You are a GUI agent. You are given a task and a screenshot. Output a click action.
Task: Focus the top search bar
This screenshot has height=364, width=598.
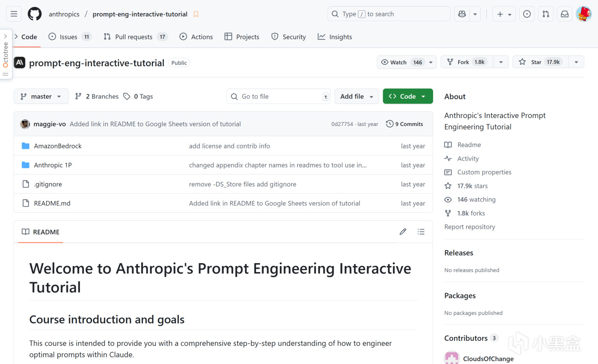tap(389, 14)
